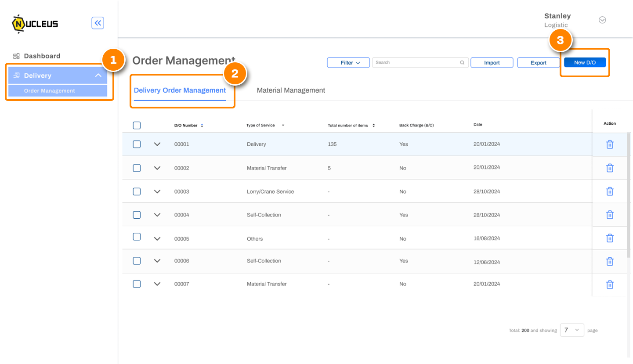
Task: Click the Delivery service type cell in row 00001
Action: tap(257, 144)
